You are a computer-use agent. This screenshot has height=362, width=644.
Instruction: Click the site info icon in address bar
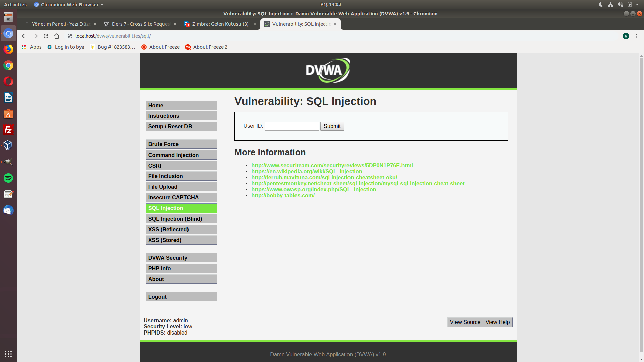[70, 36]
